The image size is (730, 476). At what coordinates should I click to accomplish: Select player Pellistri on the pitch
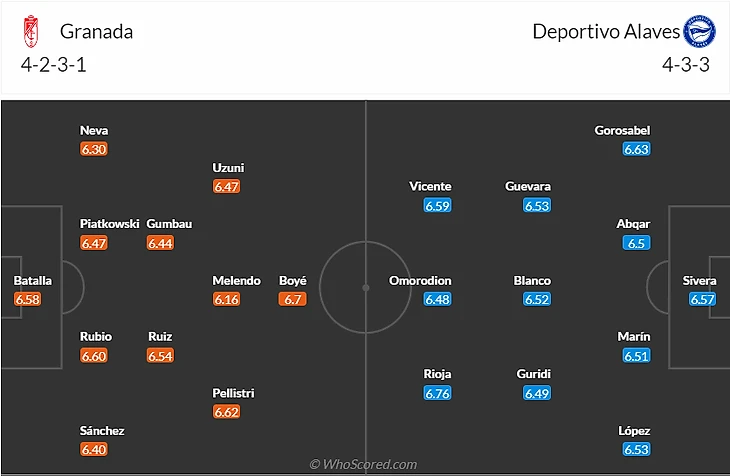(234, 393)
